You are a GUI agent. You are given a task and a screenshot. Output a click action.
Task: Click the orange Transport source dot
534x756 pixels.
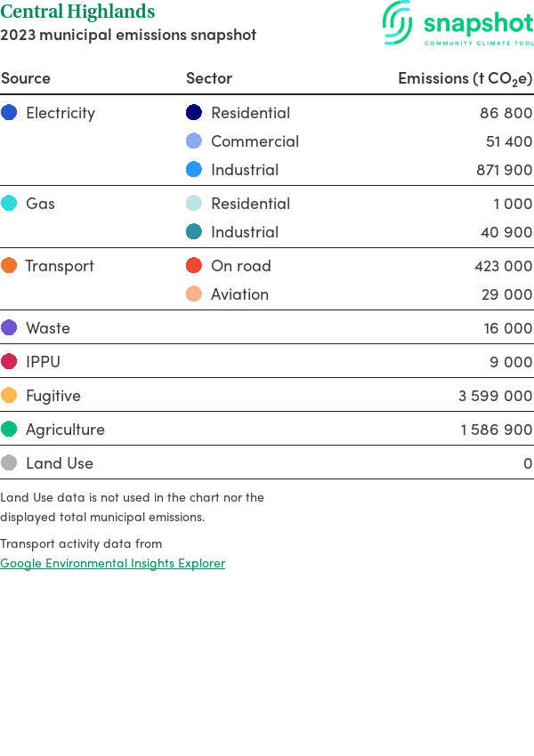9,266
